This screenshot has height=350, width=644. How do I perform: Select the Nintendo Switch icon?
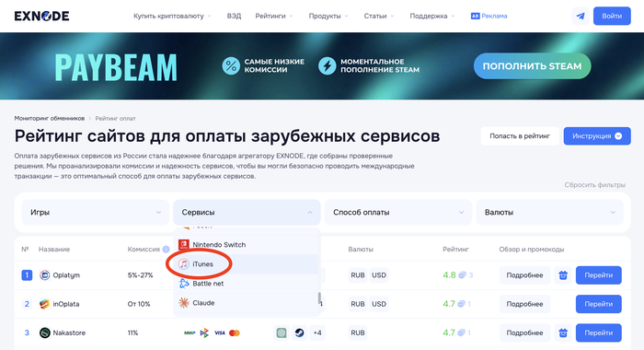[x=184, y=245]
